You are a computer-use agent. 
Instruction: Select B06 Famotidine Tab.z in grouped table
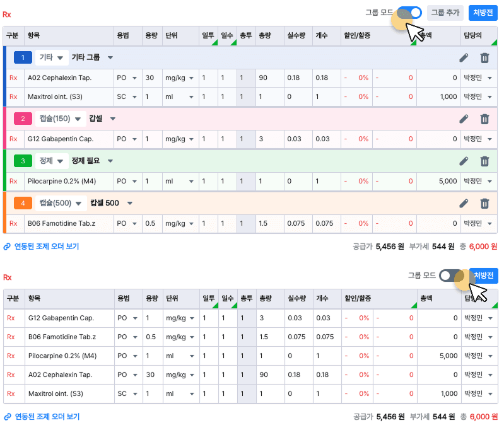click(x=61, y=223)
